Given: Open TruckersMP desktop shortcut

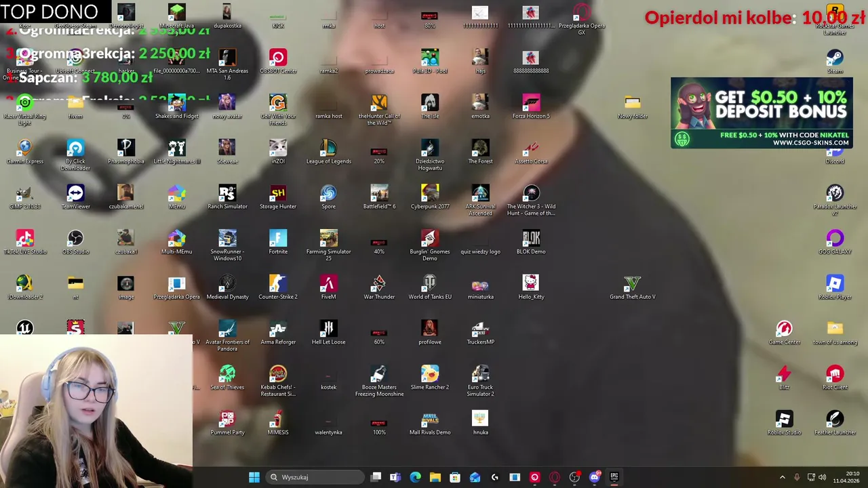Looking at the screenshot, I should click(480, 332).
